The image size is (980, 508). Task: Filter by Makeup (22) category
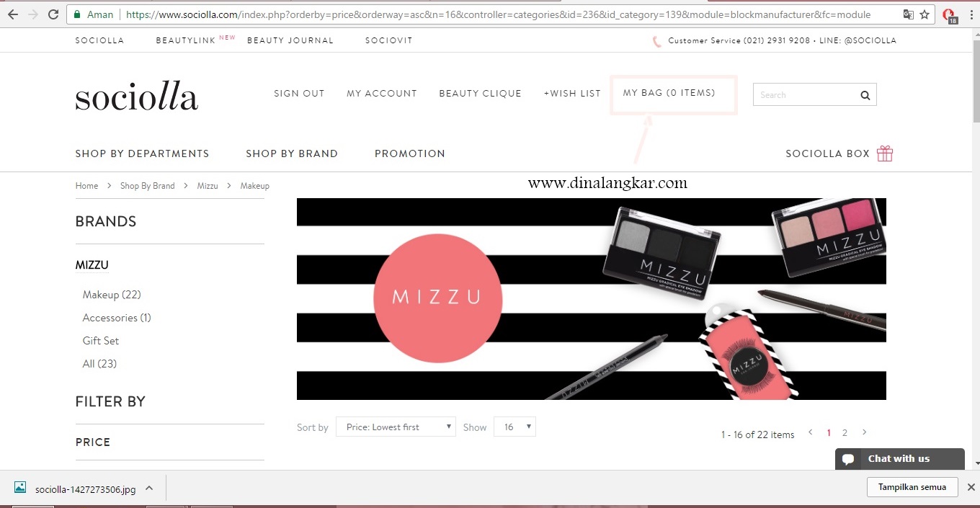112,295
